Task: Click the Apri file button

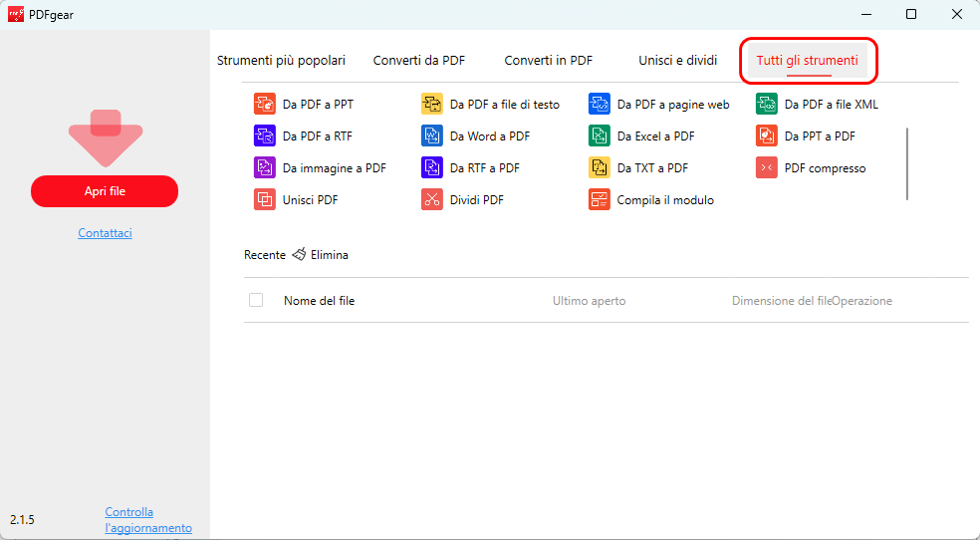Action: point(105,191)
